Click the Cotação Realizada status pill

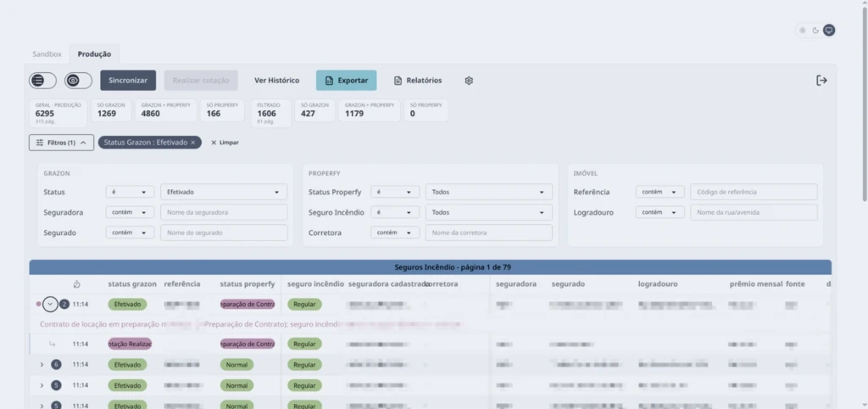click(x=130, y=345)
